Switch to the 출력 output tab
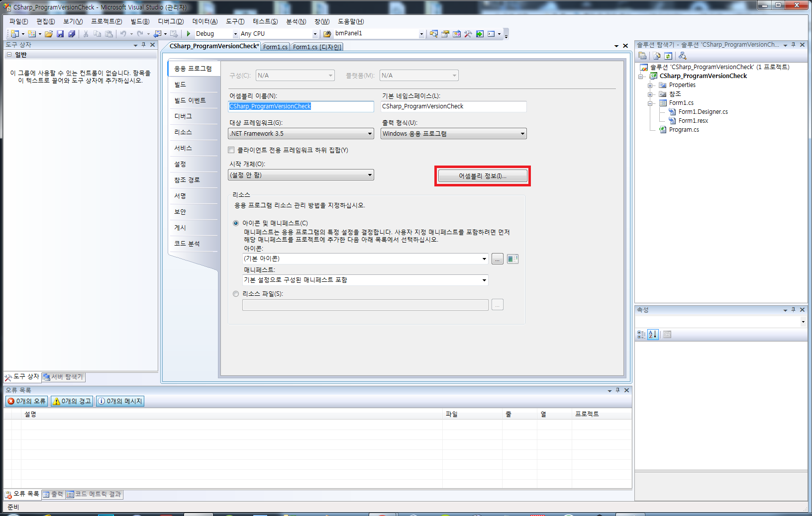Viewport: 812px width, 516px height. click(53, 494)
